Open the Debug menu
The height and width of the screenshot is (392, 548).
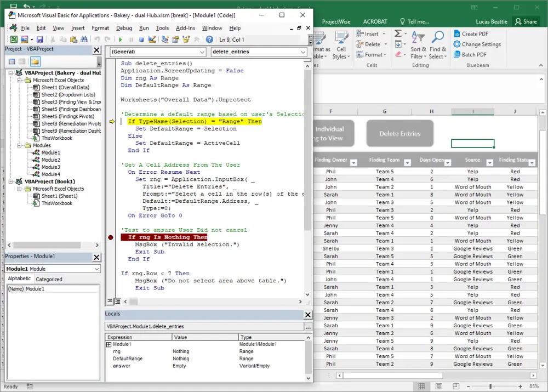[x=124, y=28]
